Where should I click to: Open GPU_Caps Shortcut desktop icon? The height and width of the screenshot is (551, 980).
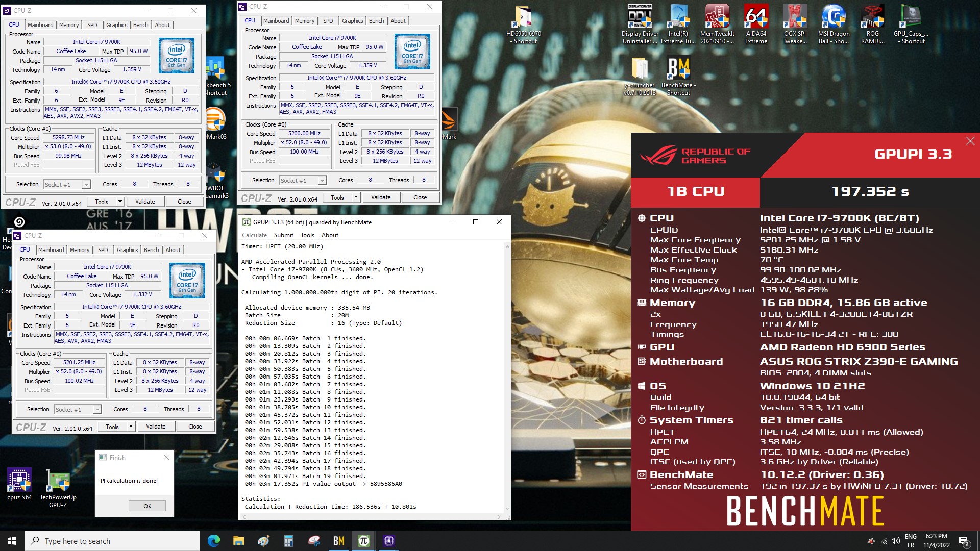pos(911,24)
